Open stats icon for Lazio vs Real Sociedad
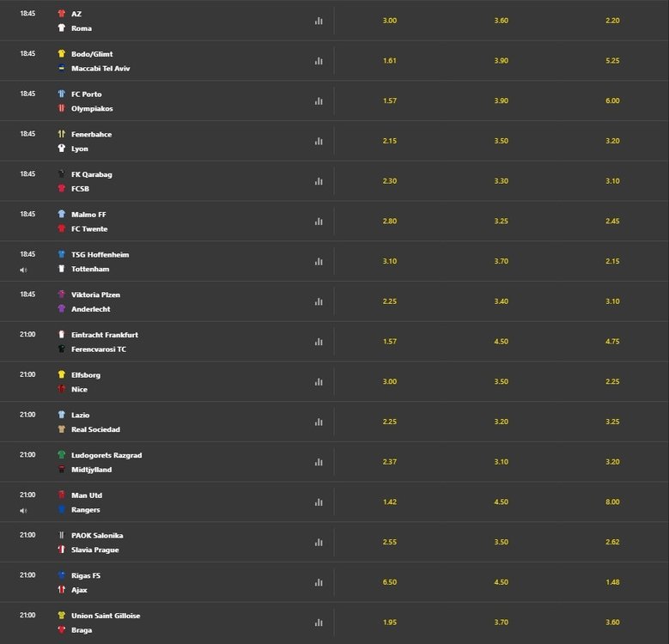This screenshot has width=669, height=644. pos(319,422)
